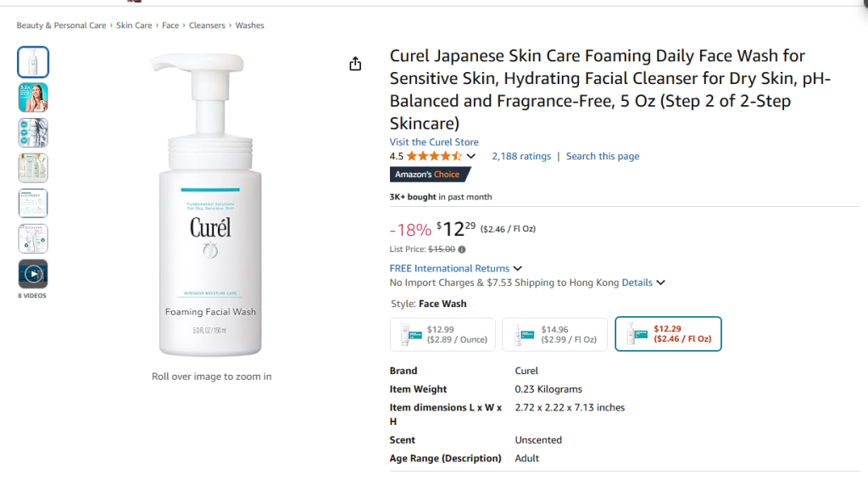Select the second thumbnail with woman's face
868x480 pixels.
[x=33, y=98]
